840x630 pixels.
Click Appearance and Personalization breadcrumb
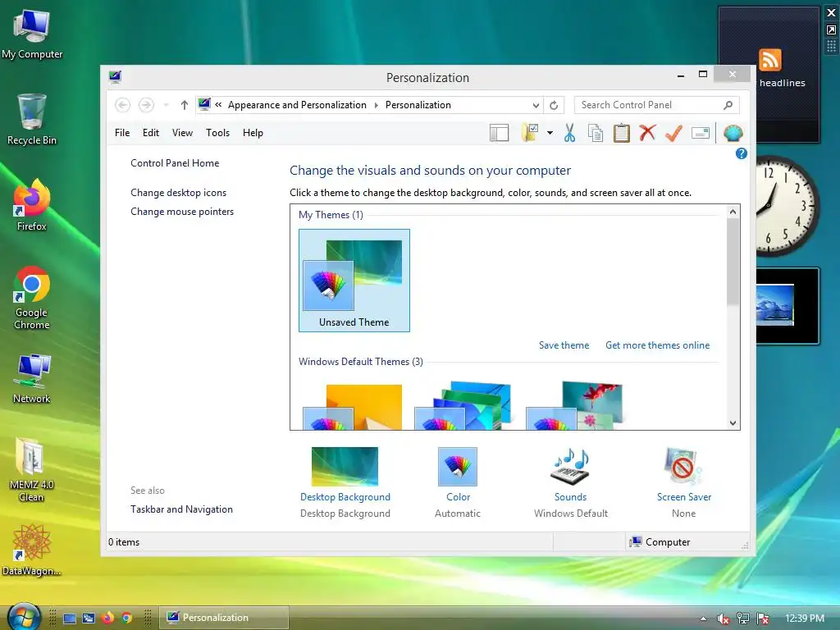pyautogui.click(x=297, y=105)
